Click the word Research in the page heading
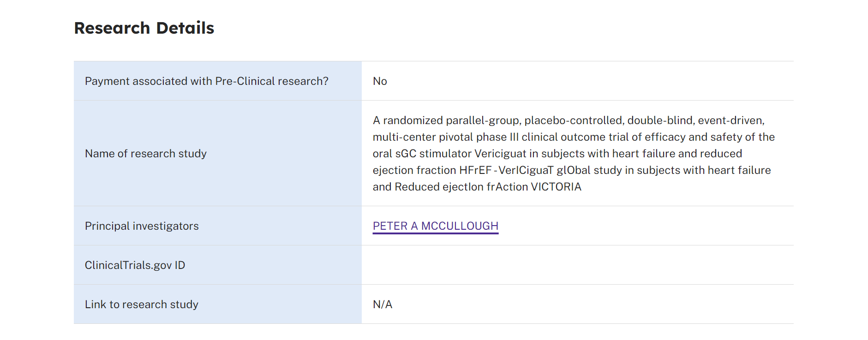Viewport: 868px width, 340px height. 112,28
